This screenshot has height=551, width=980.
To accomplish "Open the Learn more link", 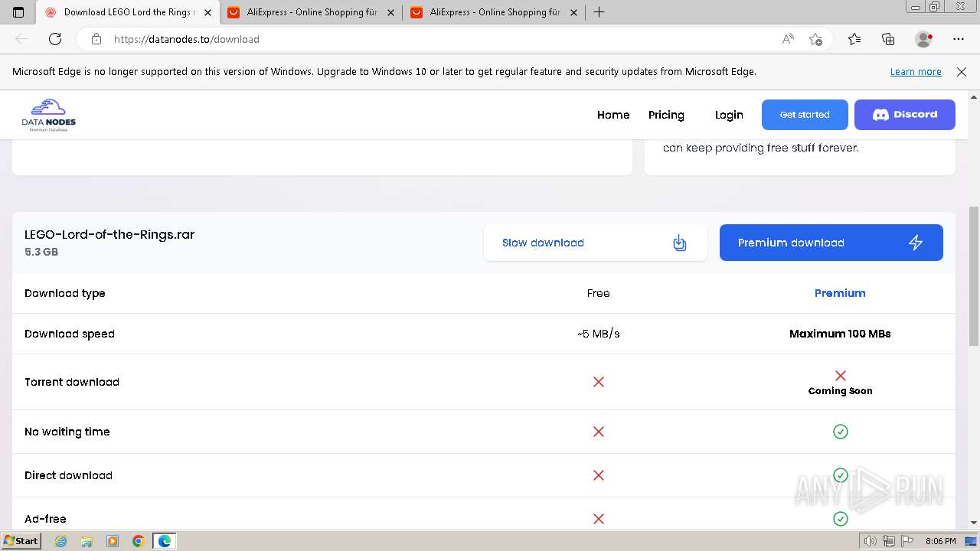I will click(x=916, y=72).
